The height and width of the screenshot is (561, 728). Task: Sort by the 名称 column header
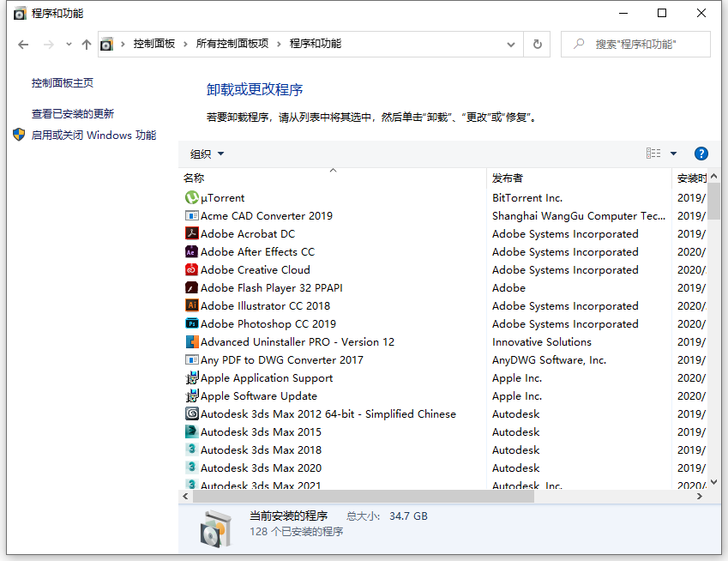(x=333, y=178)
